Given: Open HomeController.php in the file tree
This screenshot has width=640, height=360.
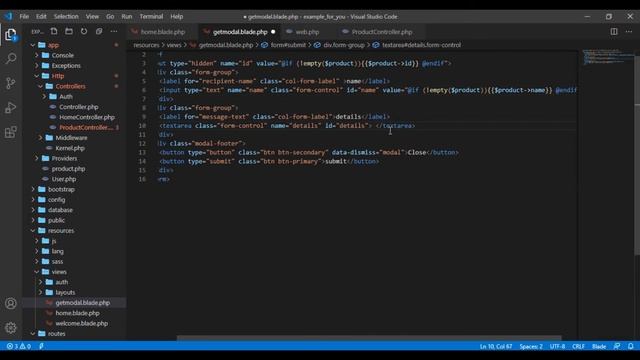Looking at the screenshot, I should 87,117.
